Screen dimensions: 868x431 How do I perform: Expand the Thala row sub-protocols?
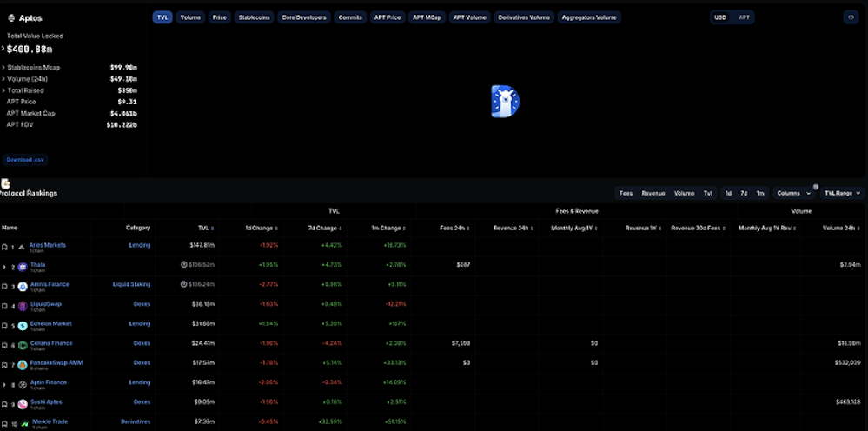coord(3,268)
